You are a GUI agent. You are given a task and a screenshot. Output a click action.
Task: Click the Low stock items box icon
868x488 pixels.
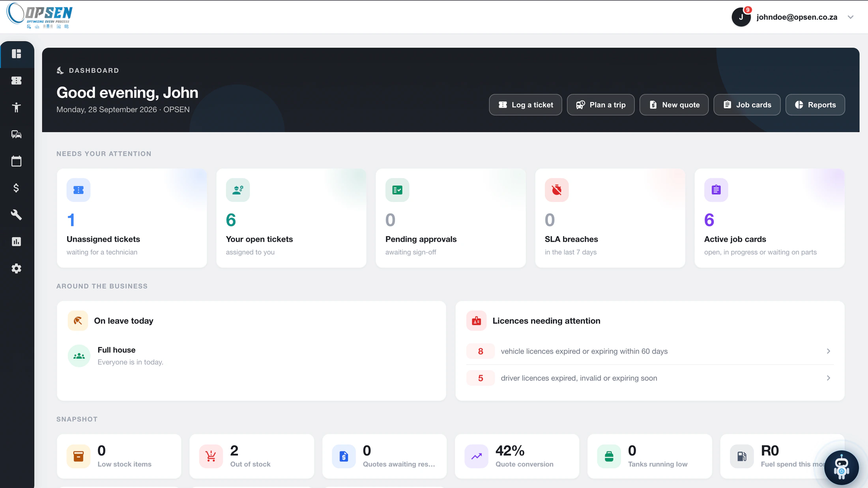(79, 456)
